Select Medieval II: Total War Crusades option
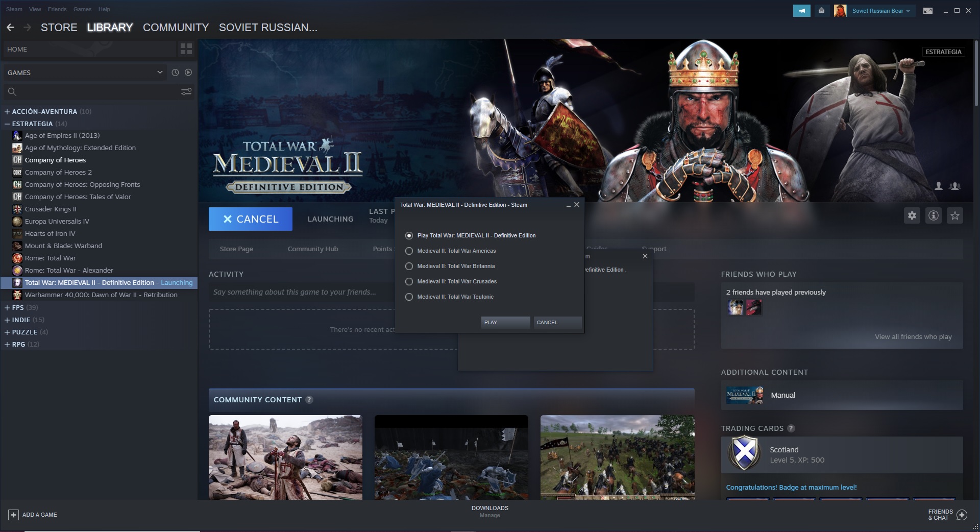Image resolution: width=980 pixels, height=532 pixels. pyautogui.click(x=451, y=281)
